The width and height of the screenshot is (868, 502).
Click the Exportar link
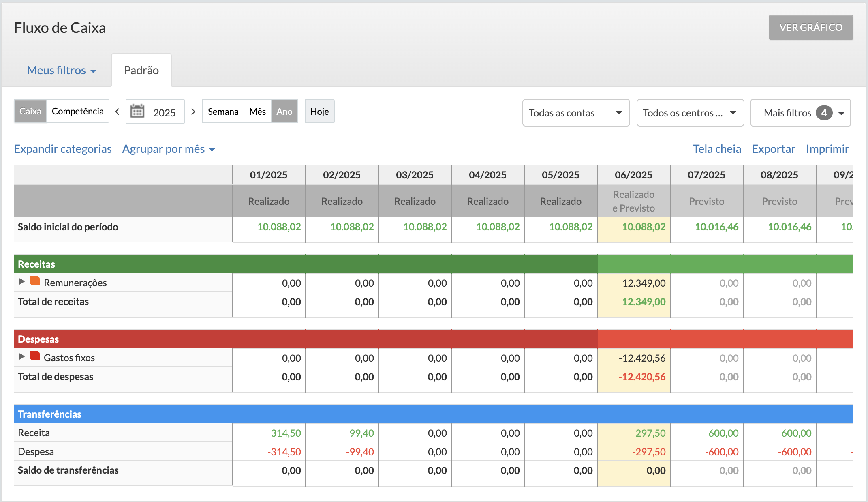(x=773, y=149)
